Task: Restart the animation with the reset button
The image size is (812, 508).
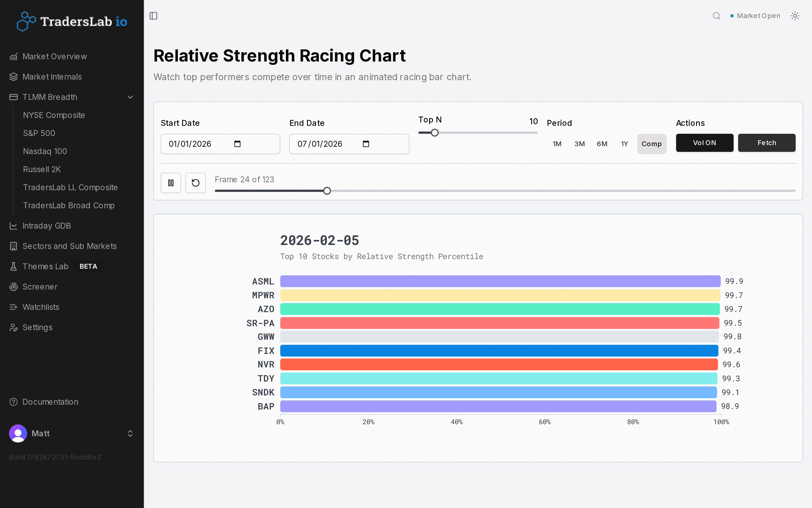Action: 196,183
